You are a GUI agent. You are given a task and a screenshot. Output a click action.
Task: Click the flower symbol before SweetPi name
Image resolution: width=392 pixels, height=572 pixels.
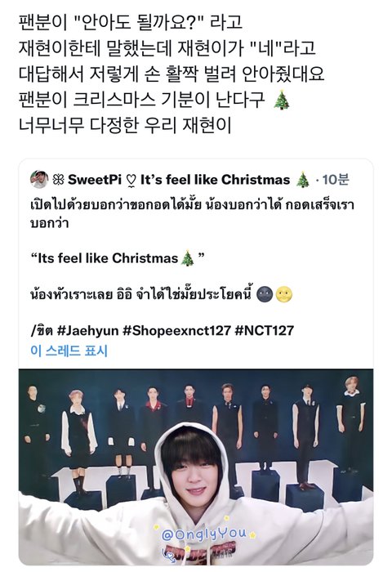point(58,180)
